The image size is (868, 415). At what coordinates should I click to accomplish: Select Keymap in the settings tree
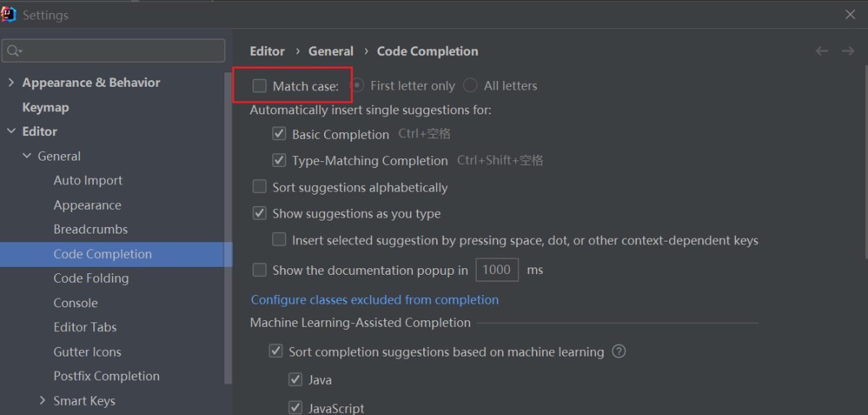click(46, 107)
